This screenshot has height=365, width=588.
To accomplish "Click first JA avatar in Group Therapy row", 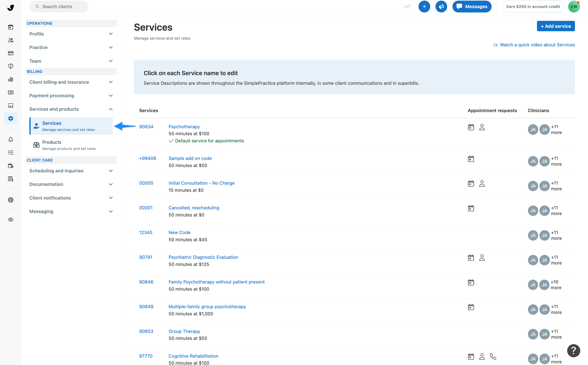I will click(533, 334).
